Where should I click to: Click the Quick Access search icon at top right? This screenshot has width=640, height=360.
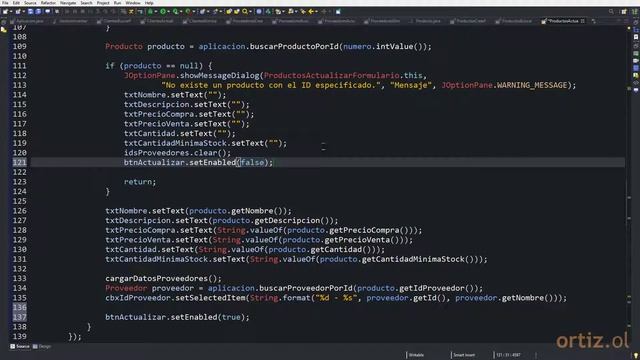tap(611, 11)
